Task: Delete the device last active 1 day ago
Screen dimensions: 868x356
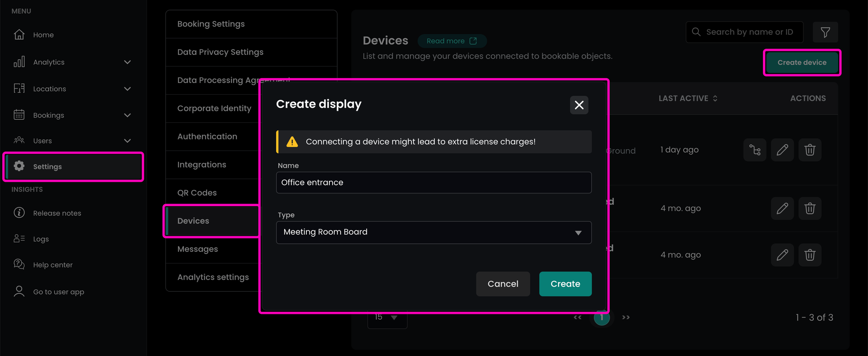Action: click(809, 150)
